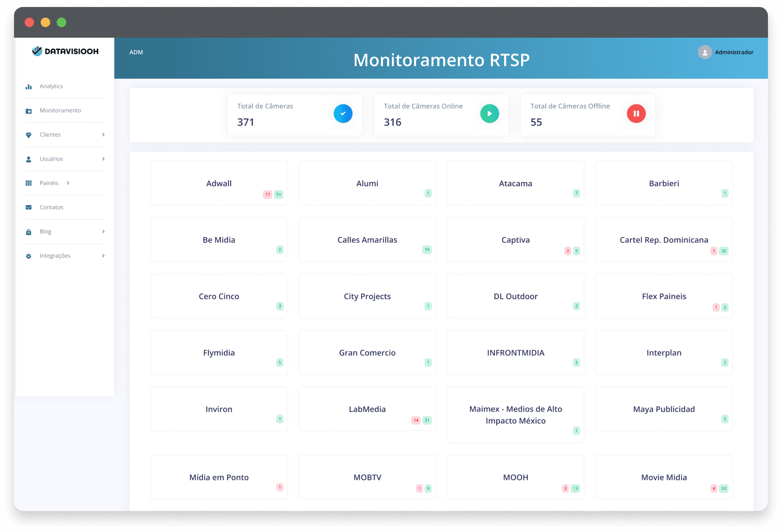Viewport: 782px width, 532px height.
Task: Open the Inviron client card
Action: [219, 409]
